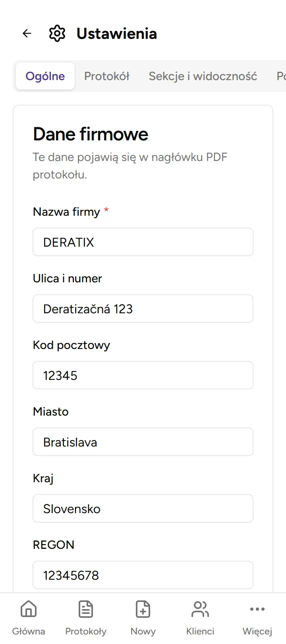Open Protokoły via the document icon

pyautogui.click(x=85, y=609)
